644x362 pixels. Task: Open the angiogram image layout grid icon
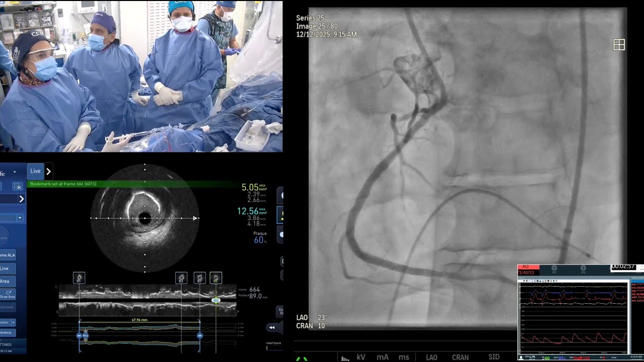[619, 45]
